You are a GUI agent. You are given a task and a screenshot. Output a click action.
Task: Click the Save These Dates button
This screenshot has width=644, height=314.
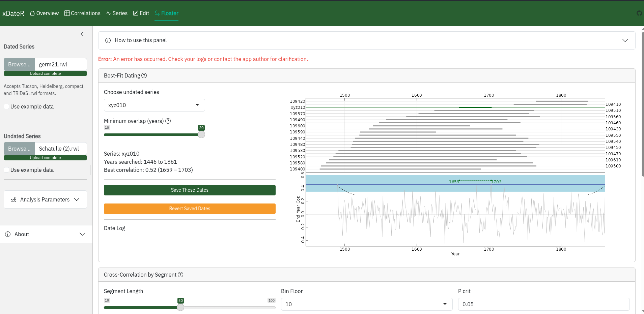click(x=190, y=190)
